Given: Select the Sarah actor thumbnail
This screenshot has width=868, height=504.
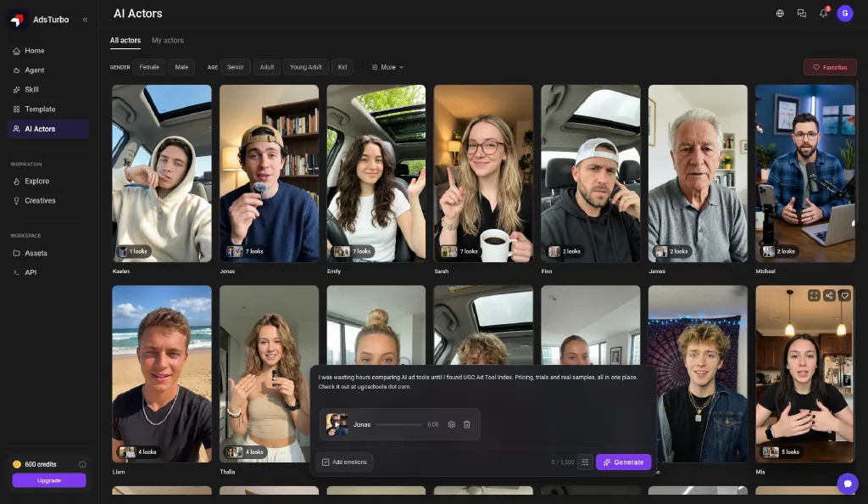Looking at the screenshot, I should pyautogui.click(x=483, y=173).
